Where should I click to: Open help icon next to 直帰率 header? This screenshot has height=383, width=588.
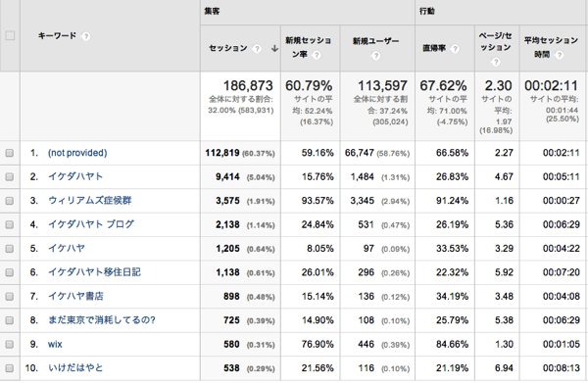[455, 49]
